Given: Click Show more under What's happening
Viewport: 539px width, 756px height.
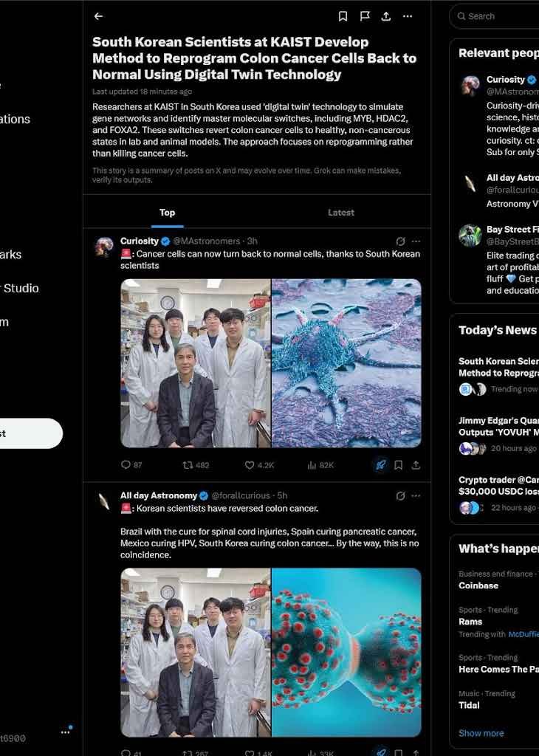Looking at the screenshot, I should (x=481, y=733).
